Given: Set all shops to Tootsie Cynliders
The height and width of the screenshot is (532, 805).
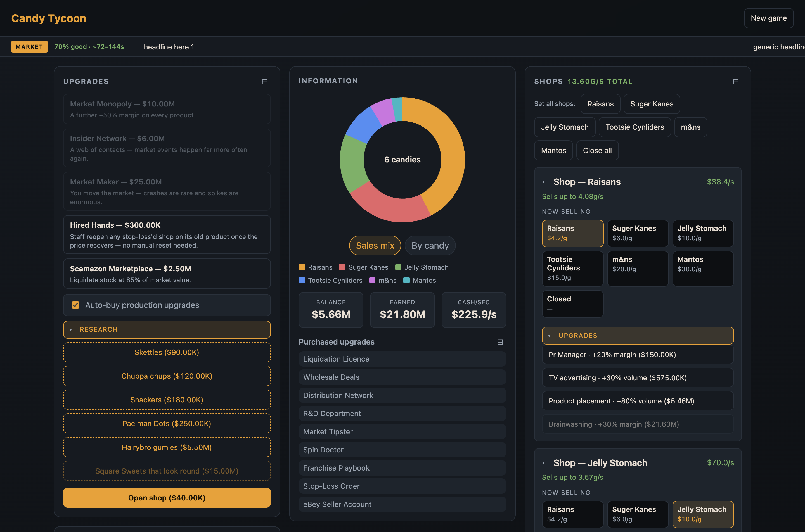Looking at the screenshot, I should tap(634, 127).
